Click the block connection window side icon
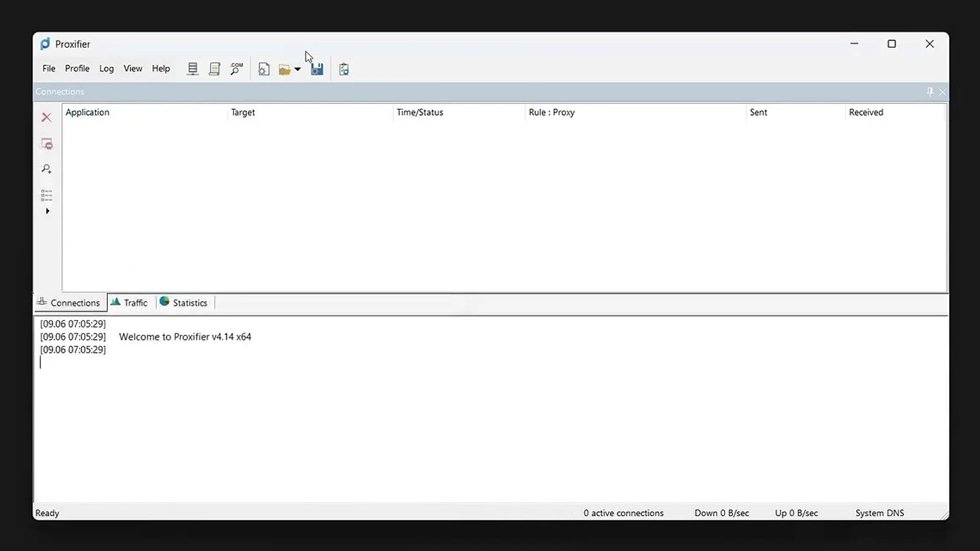This screenshot has width=980, height=551. (47, 144)
